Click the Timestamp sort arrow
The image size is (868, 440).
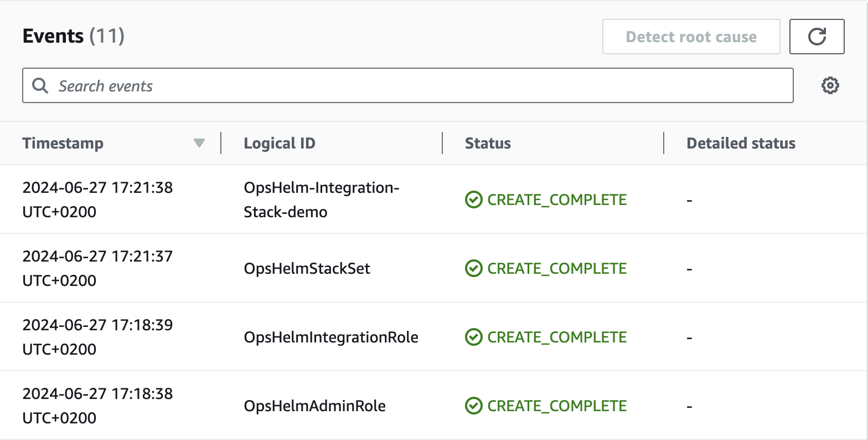click(199, 144)
